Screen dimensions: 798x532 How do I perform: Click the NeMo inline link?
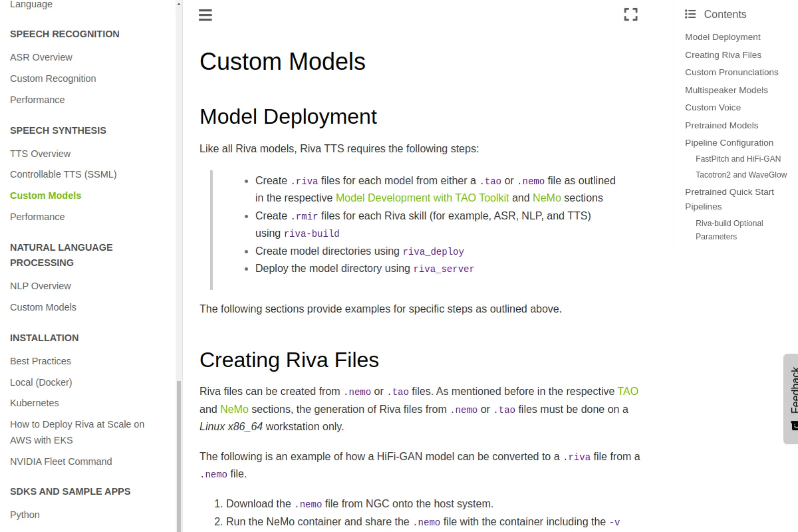point(546,197)
